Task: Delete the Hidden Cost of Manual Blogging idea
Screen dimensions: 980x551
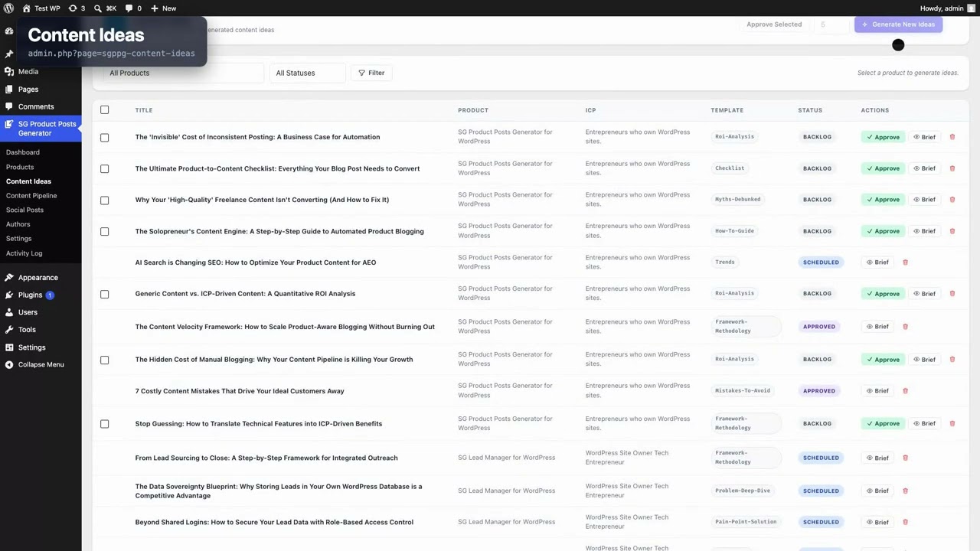Action: pyautogui.click(x=952, y=360)
